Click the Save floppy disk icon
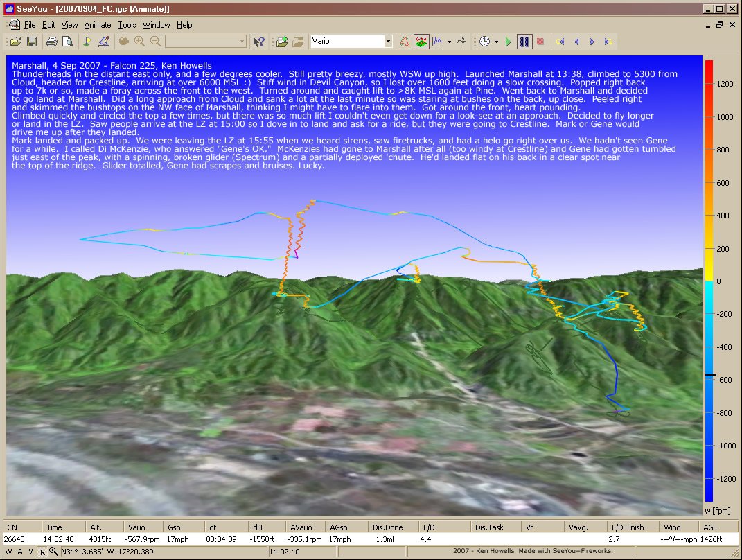742x560 pixels. click(31, 42)
